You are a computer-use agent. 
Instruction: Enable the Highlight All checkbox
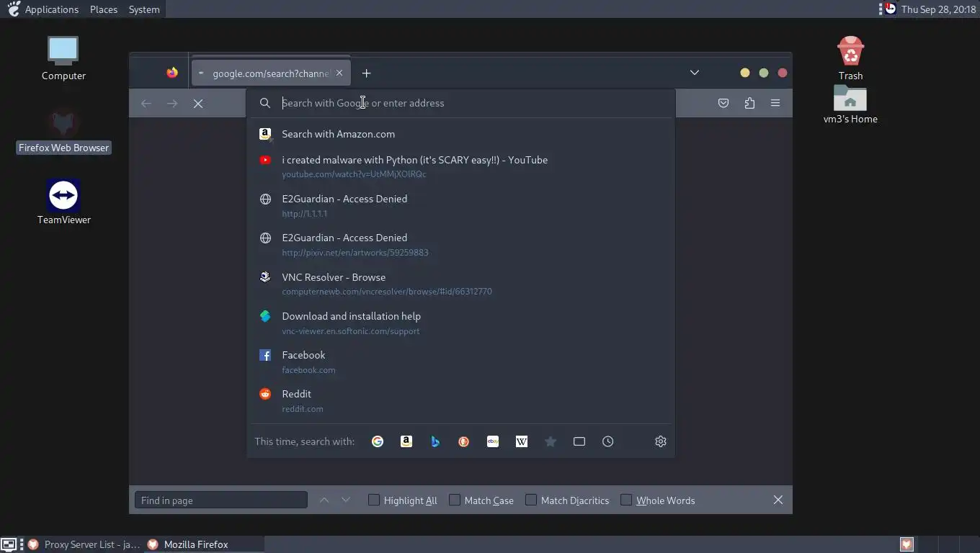tap(373, 500)
